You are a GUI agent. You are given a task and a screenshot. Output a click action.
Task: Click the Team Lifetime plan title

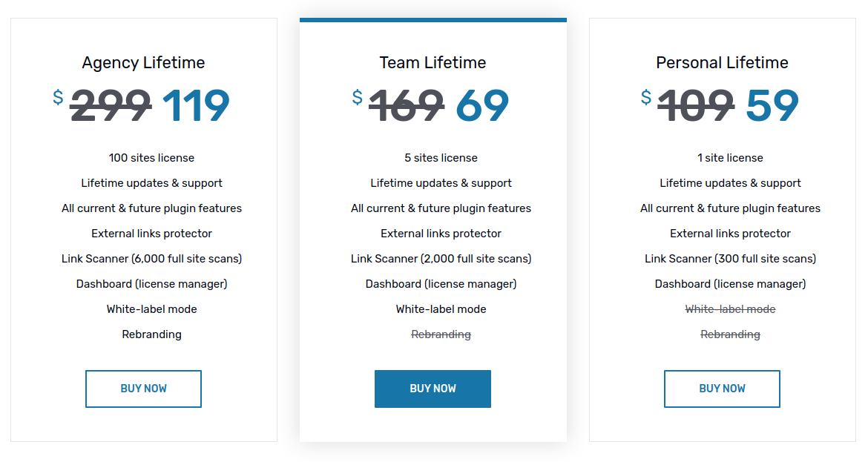pyautogui.click(x=433, y=63)
